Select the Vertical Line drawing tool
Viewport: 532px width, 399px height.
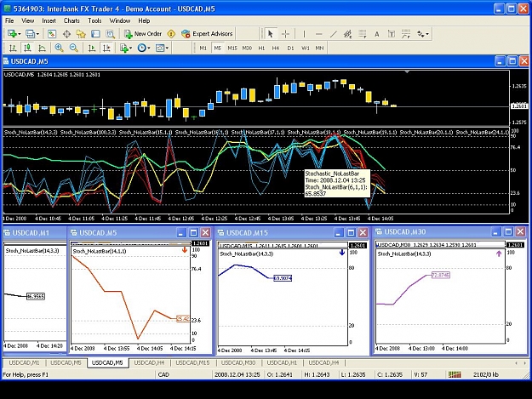304,33
